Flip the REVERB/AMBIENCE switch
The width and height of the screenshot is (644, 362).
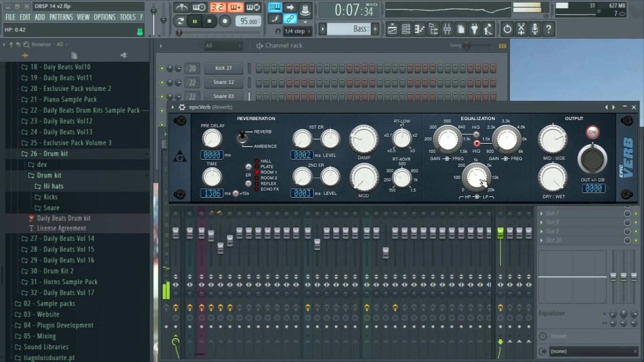[243, 137]
